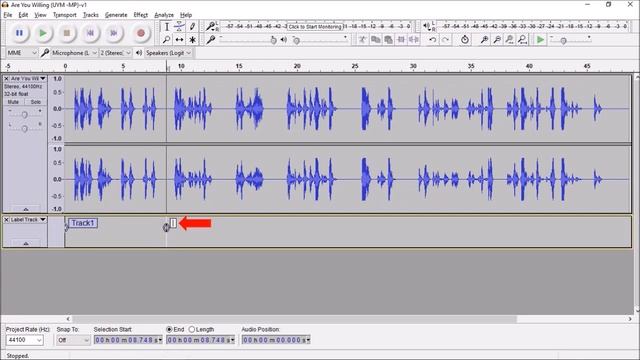Screen dimensions: 640x360
Task: Open the Help menu
Action: 186,15
